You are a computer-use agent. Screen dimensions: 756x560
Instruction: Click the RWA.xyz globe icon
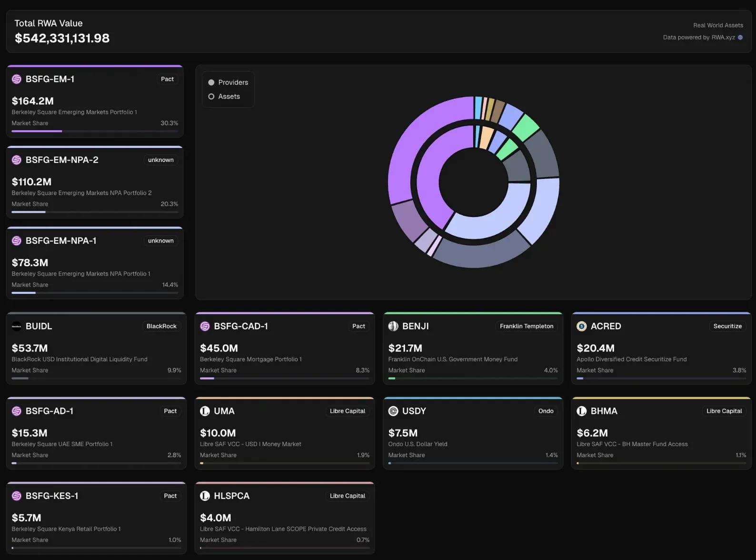tap(740, 38)
